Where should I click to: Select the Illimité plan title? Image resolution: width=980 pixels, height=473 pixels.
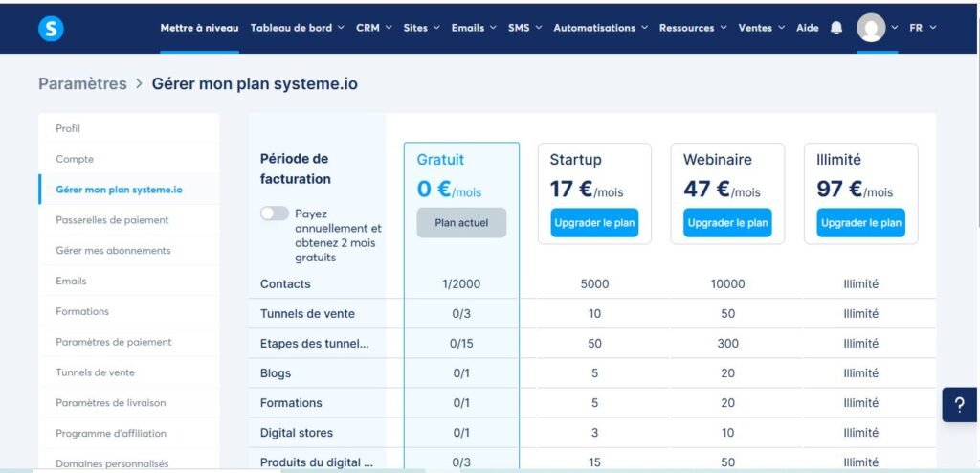coord(838,160)
